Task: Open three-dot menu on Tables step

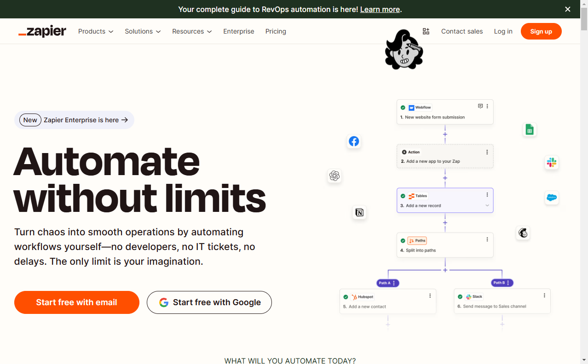Action: click(487, 195)
